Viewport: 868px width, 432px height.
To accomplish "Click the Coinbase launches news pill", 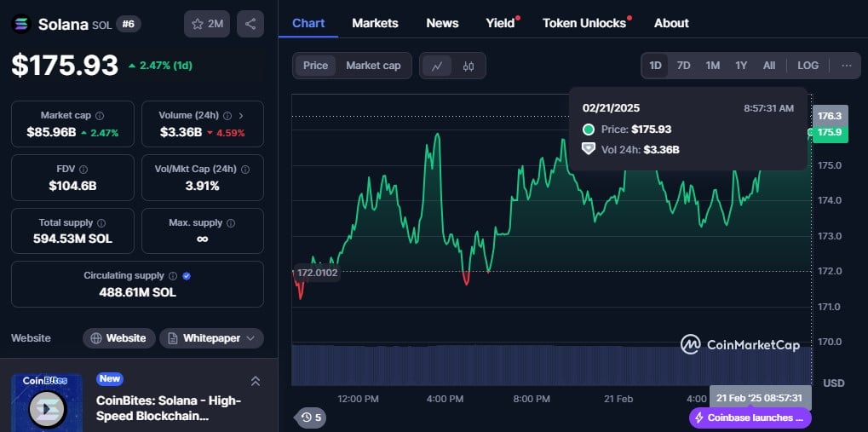I will (750, 418).
